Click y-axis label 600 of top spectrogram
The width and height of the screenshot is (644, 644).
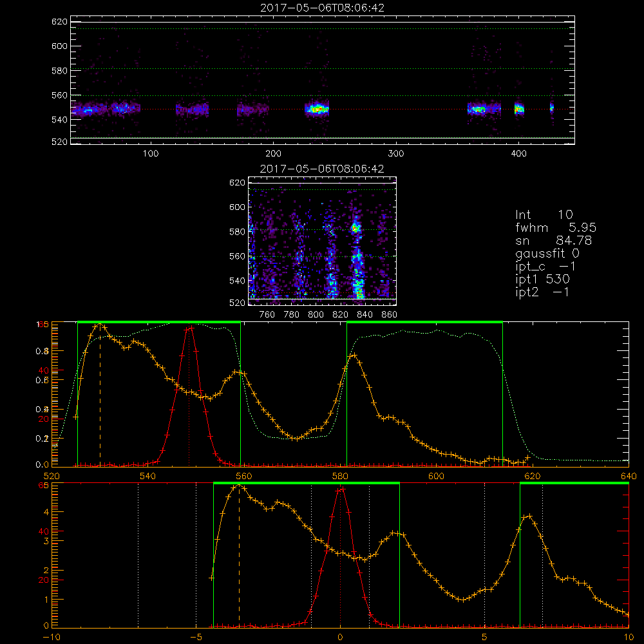coord(59,46)
